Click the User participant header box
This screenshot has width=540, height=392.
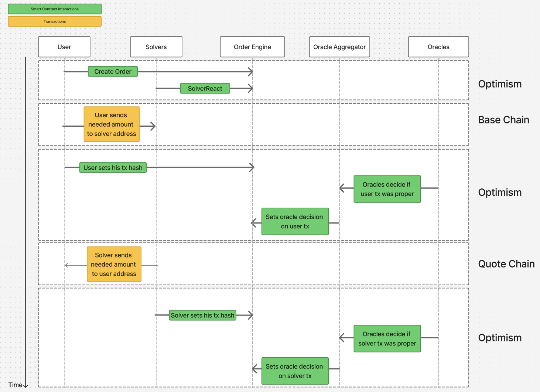64,47
